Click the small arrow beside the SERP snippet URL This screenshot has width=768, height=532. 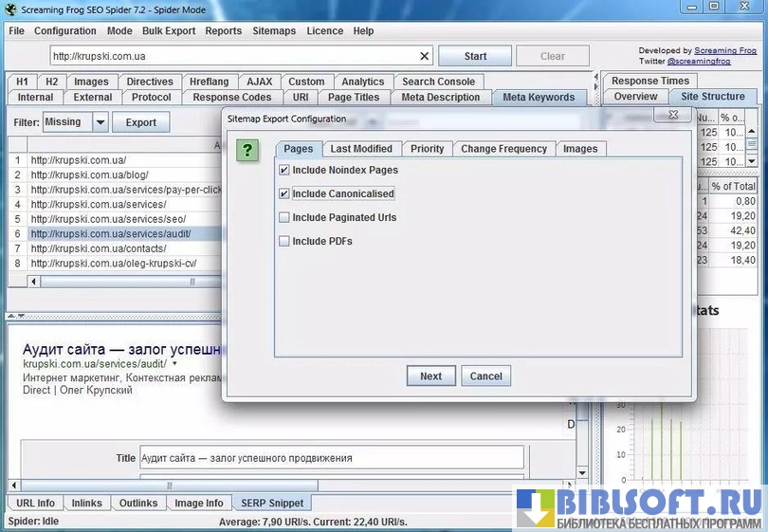pos(174,364)
